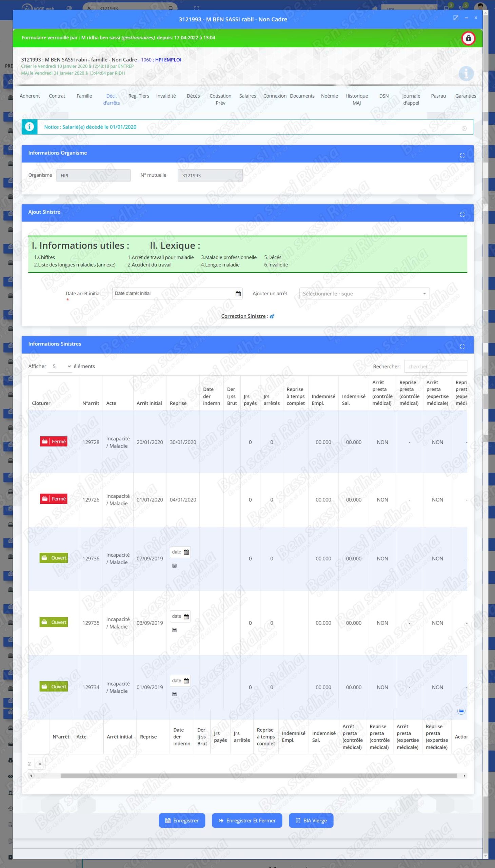Image resolution: width=495 pixels, height=868 pixels.
Task: Dismiss the deceased employee notice
Action: click(464, 128)
